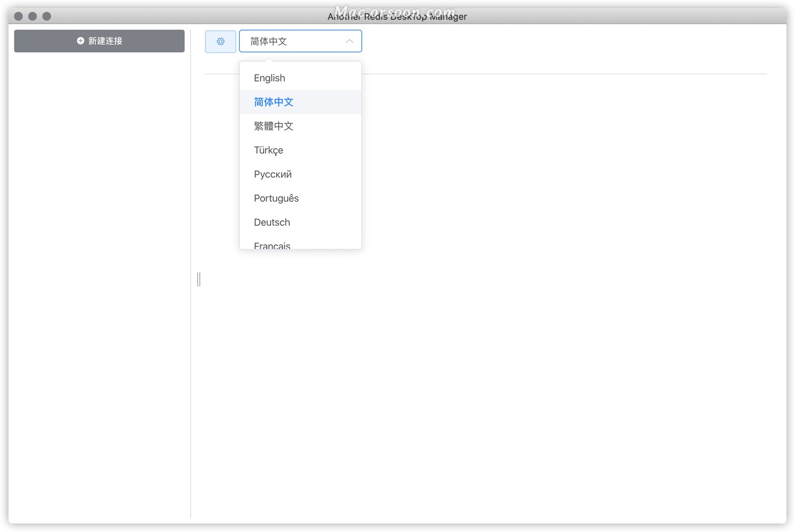Select 繁體中文 language option
This screenshot has width=795, height=532.
274,126
